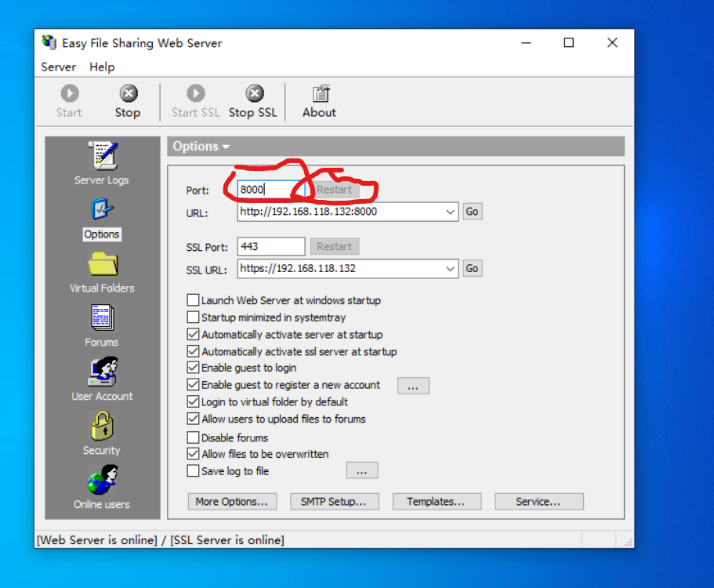Image resolution: width=714 pixels, height=588 pixels.
Task: Uncheck Automatically activate ssl server at startup
Action: 193,351
